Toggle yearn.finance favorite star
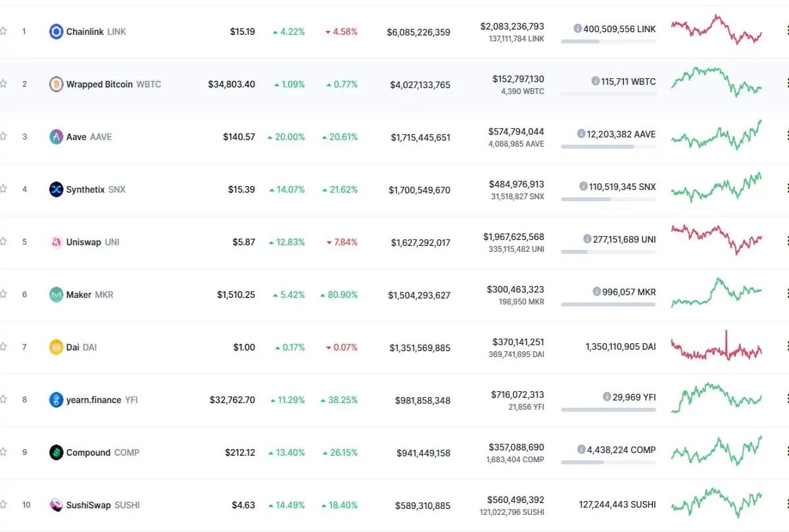The image size is (789, 532). coord(3,399)
